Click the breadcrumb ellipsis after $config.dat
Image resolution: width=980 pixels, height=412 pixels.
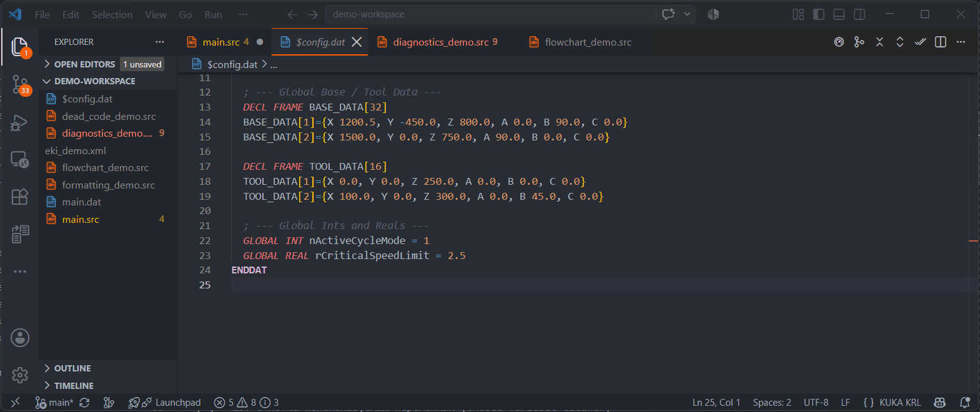click(274, 64)
